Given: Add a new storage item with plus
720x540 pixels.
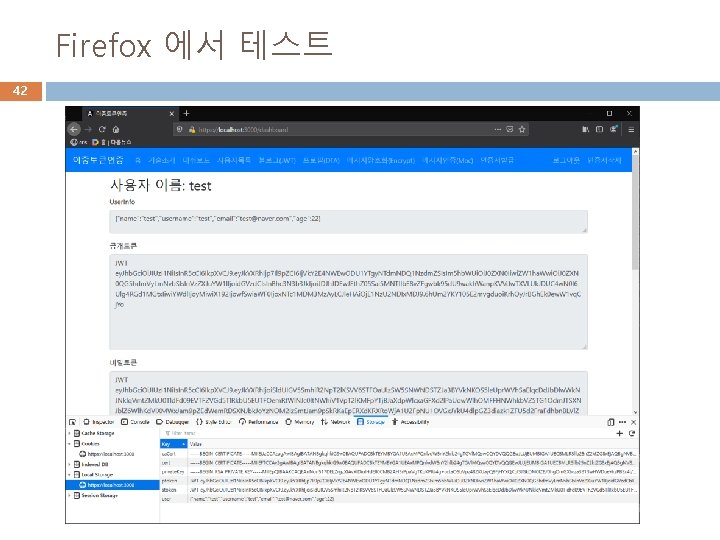Looking at the screenshot, I should 619,433.
